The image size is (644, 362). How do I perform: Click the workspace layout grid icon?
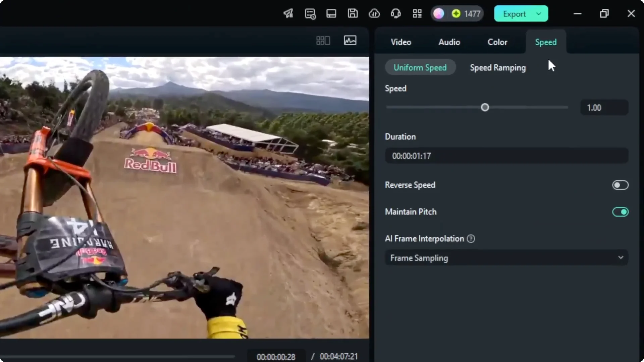417,13
